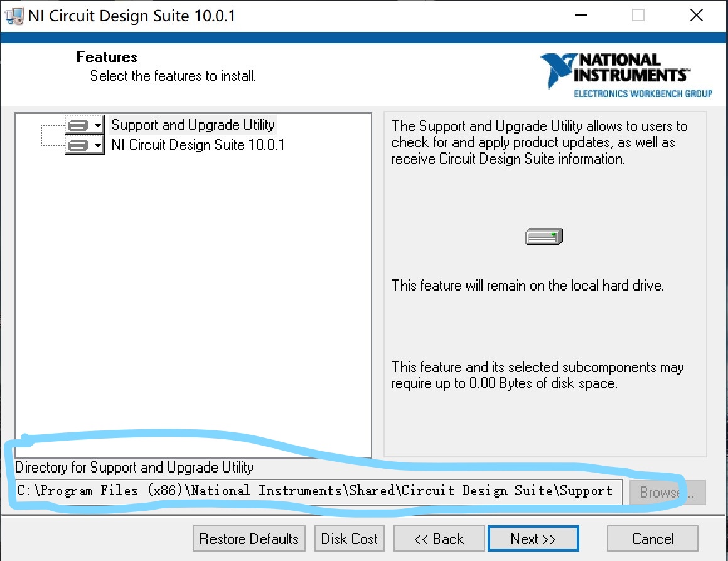Maximize the installer window

[638, 15]
